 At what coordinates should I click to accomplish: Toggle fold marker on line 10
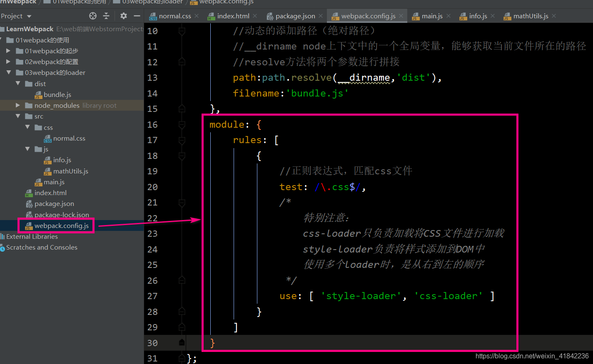(x=182, y=31)
